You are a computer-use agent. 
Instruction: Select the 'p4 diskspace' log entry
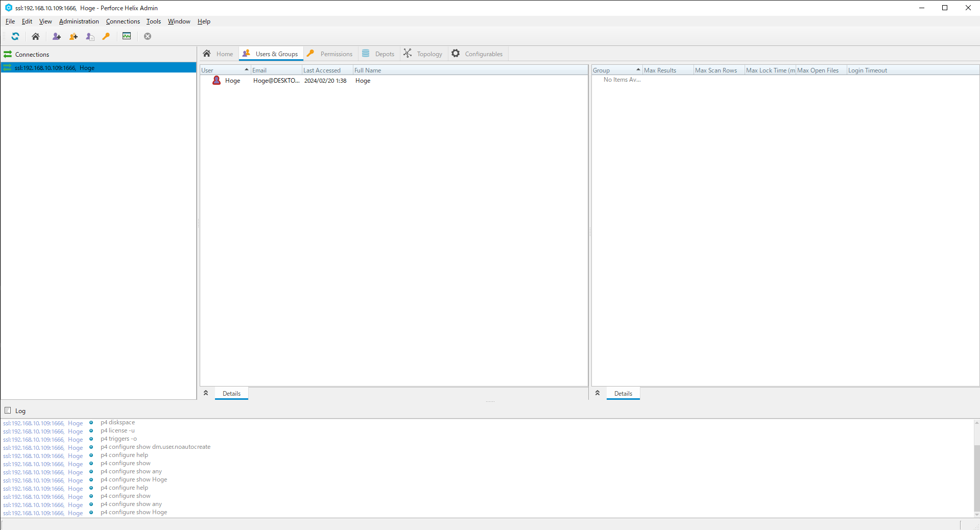pos(118,422)
